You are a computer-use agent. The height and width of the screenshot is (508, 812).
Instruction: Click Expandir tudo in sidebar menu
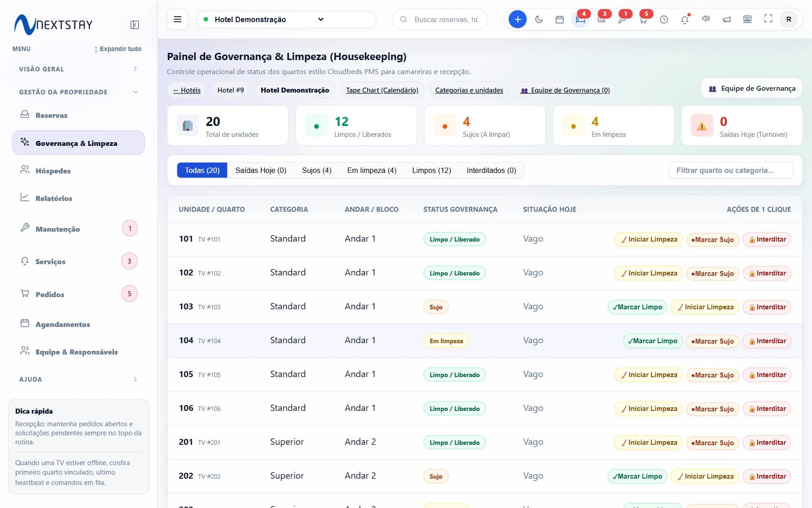118,49
